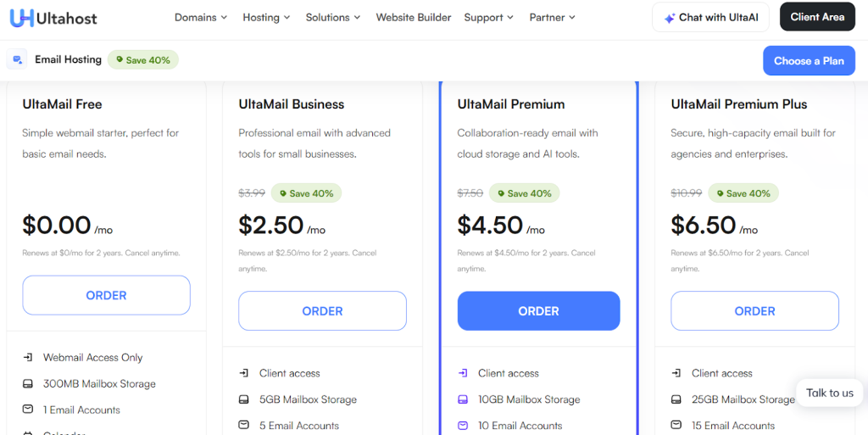Order the UltaMail Business plan
This screenshot has height=435, width=868.
click(323, 311)
